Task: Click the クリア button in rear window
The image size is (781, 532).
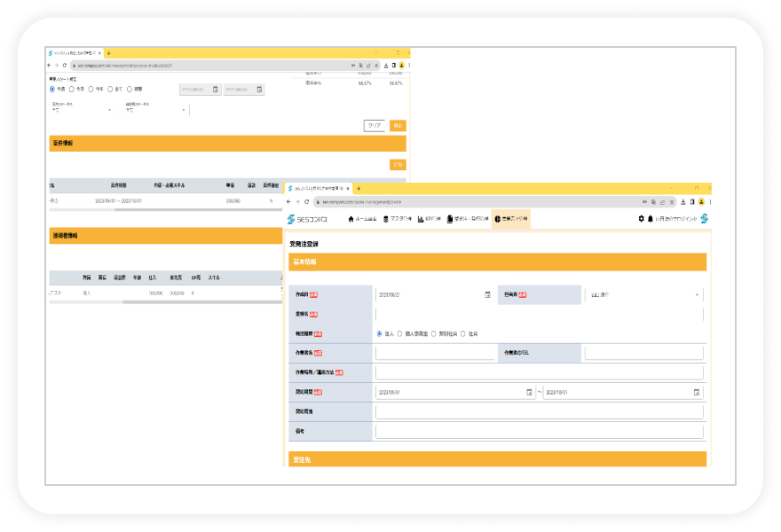Action: (374, 125)
